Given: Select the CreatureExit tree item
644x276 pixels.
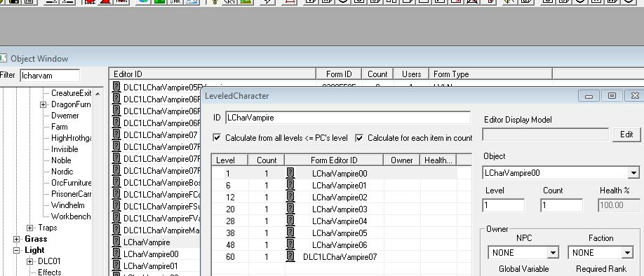Looking at the screenshot, I should 71,93.
